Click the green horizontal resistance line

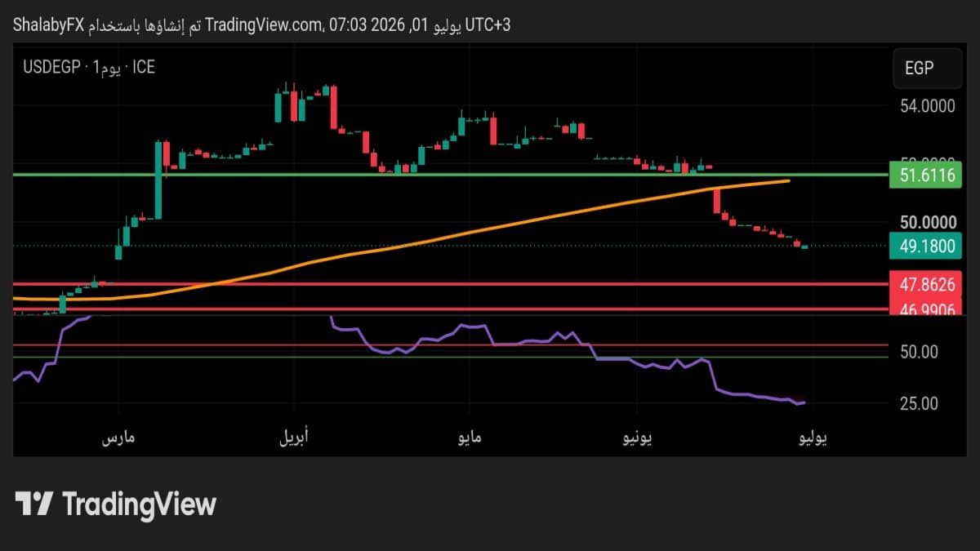(x=451, y=175)
